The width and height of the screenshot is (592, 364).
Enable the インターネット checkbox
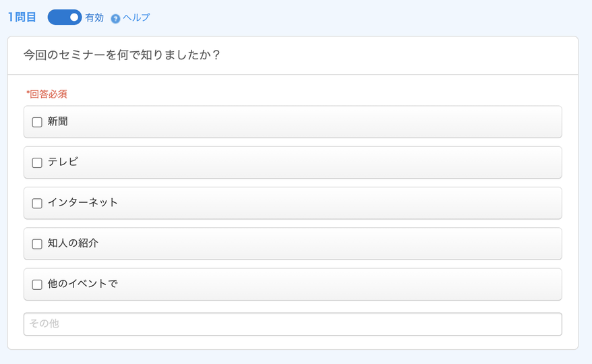click(x=37, y=203)
